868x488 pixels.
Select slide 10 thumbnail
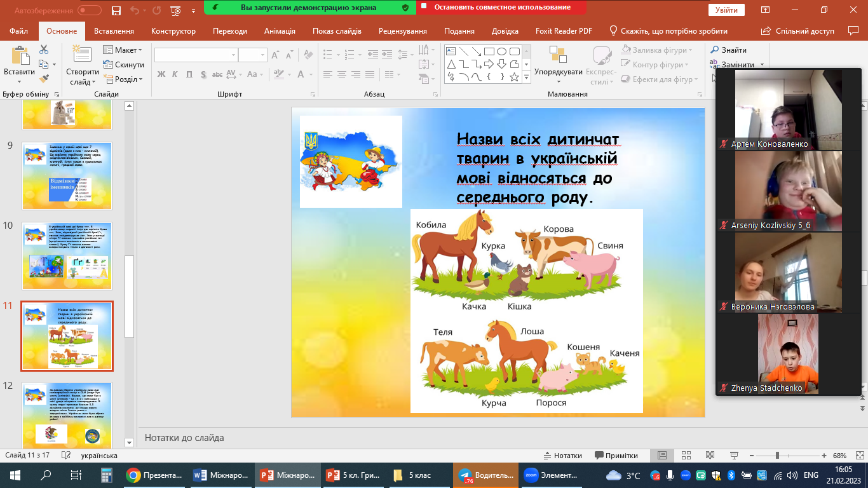67,255
